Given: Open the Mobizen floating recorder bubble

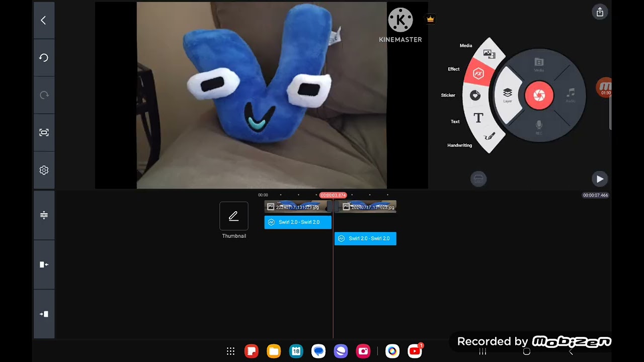Looking at the screenshot, I should 604,88.
